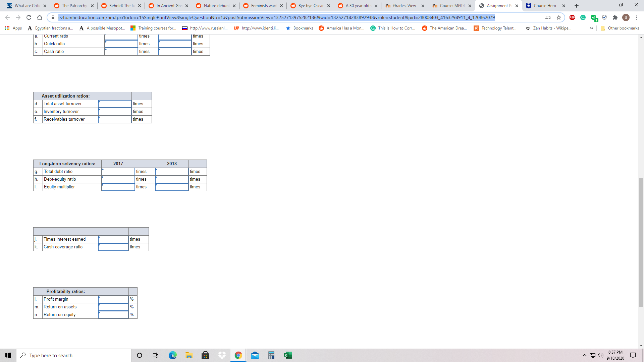Open the Adblock Plus extension icon
The image size is (644, 362).
pos(573,17)
